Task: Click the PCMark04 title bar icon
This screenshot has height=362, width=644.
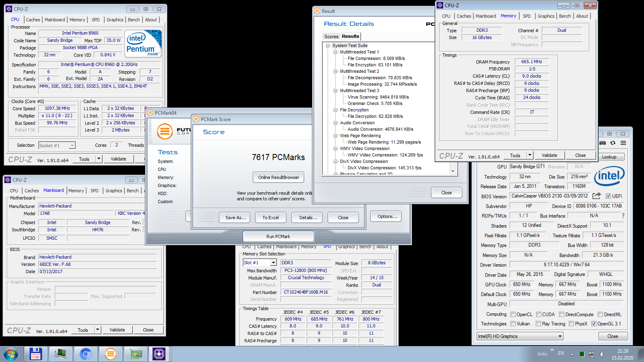Action: click(x=150, y=113)
